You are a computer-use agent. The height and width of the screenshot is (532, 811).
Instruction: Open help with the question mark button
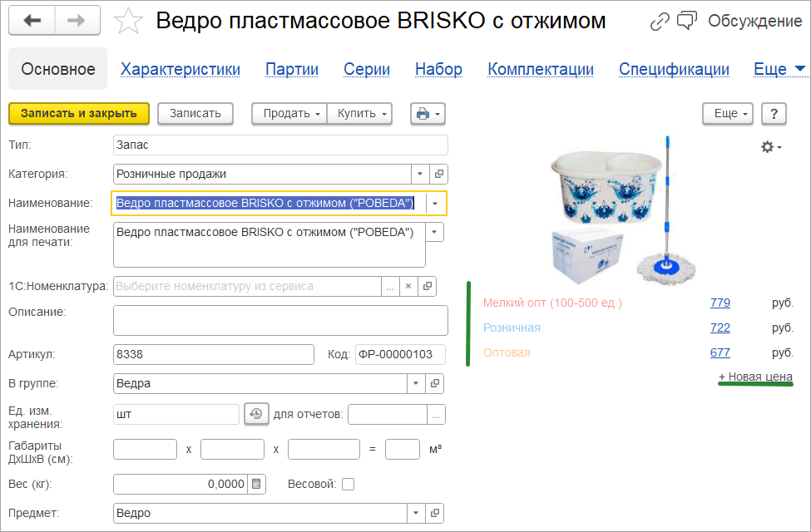tap(774, 114)
